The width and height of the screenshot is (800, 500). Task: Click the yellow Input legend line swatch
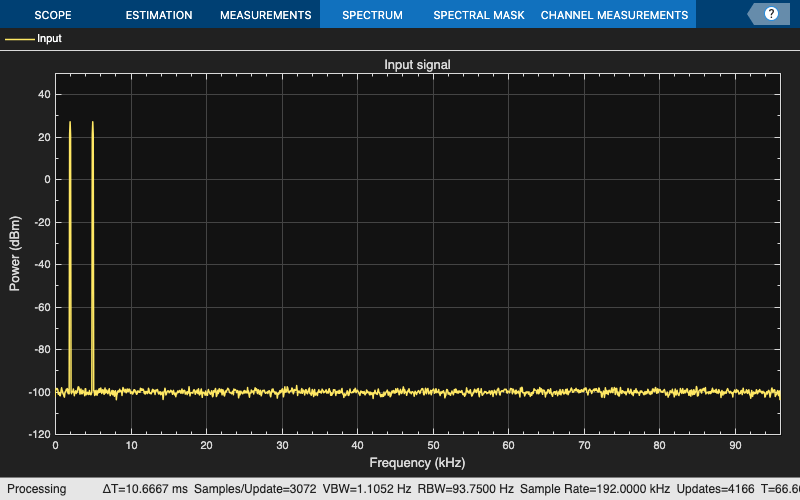click(x=20, y=39)
